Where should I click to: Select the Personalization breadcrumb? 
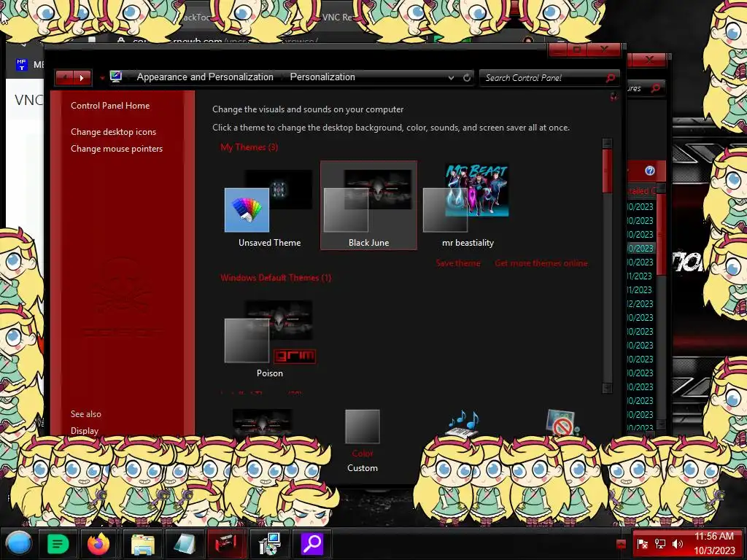pyautogui.click(x=322, y=77)
